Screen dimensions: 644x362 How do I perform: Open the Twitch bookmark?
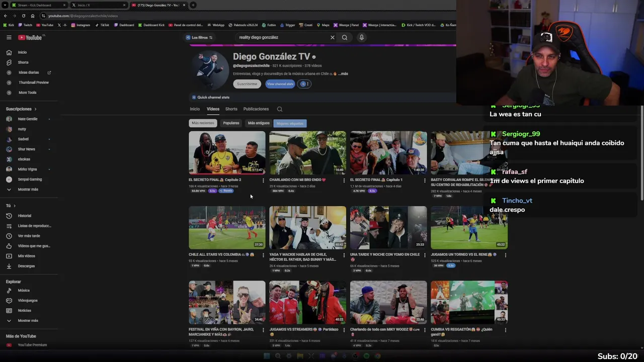coord(25,25)
